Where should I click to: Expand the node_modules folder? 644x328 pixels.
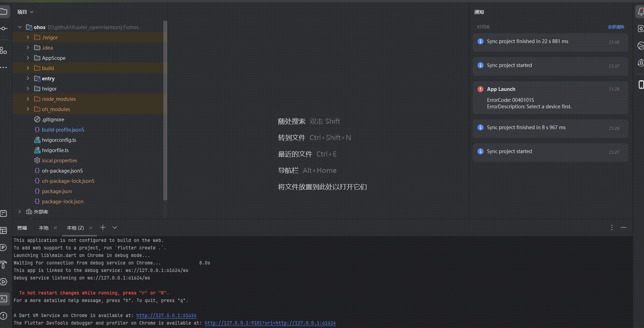tap(28, 99)
